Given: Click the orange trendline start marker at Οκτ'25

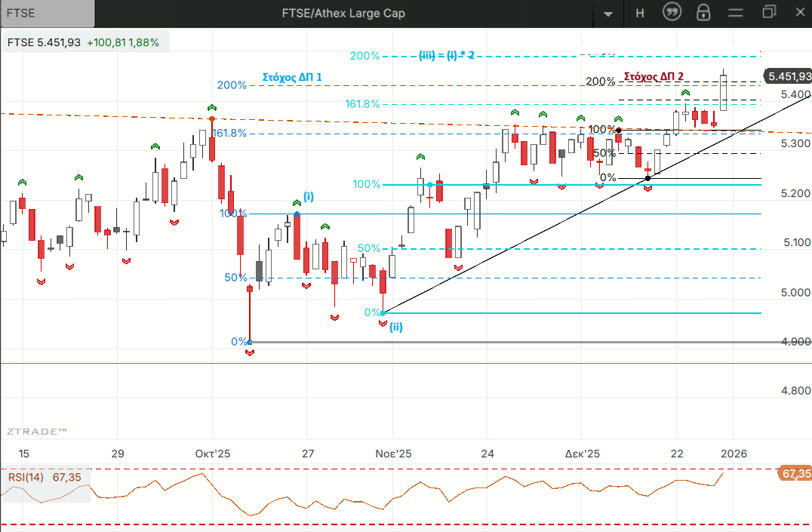Looking at the screenshot, I should pyautogui.click(x=211, y=119).
